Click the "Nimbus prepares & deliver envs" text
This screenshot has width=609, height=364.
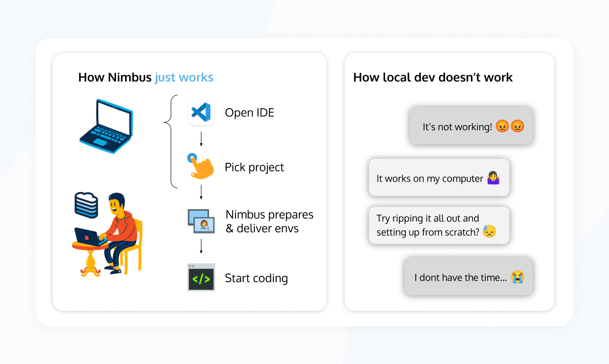point(269,221)
